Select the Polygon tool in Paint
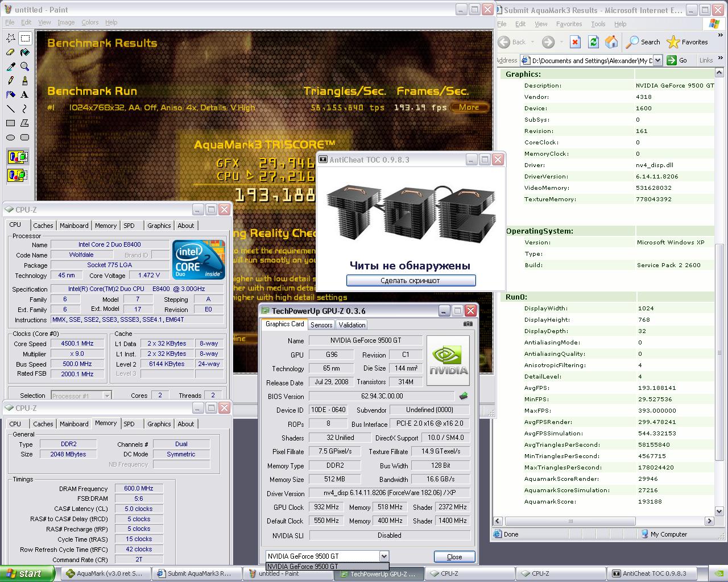The height and width of the screenshot is (582, 728). 25,123
